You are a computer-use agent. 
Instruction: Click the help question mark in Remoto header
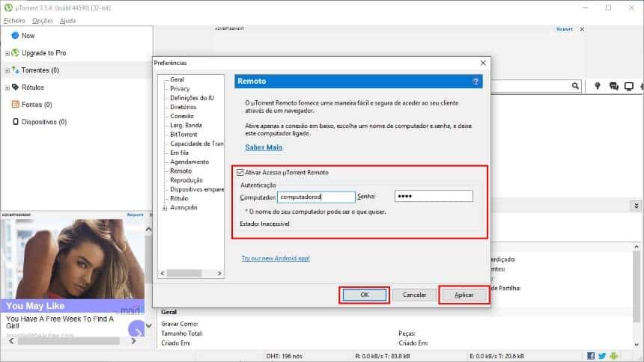[476, 82]
